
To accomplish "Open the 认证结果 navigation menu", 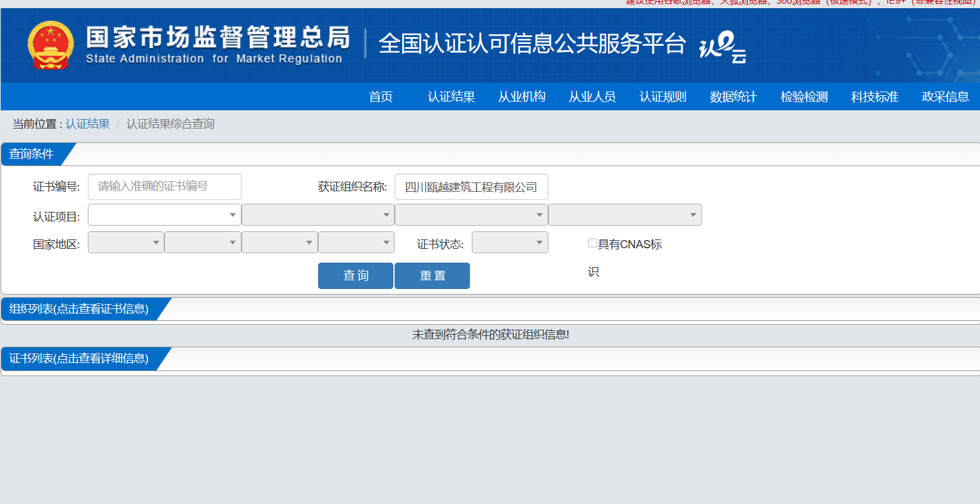I will click(x=451, y=97).
